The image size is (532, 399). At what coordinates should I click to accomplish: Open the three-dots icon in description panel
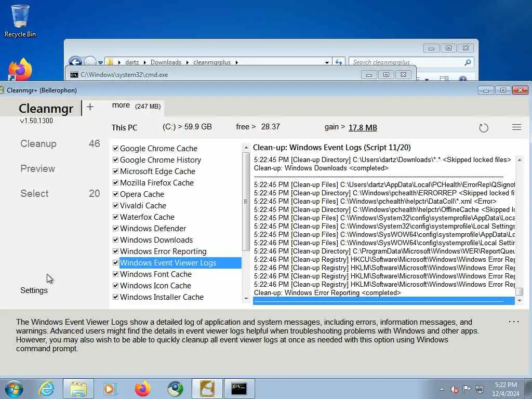point(514,322)
